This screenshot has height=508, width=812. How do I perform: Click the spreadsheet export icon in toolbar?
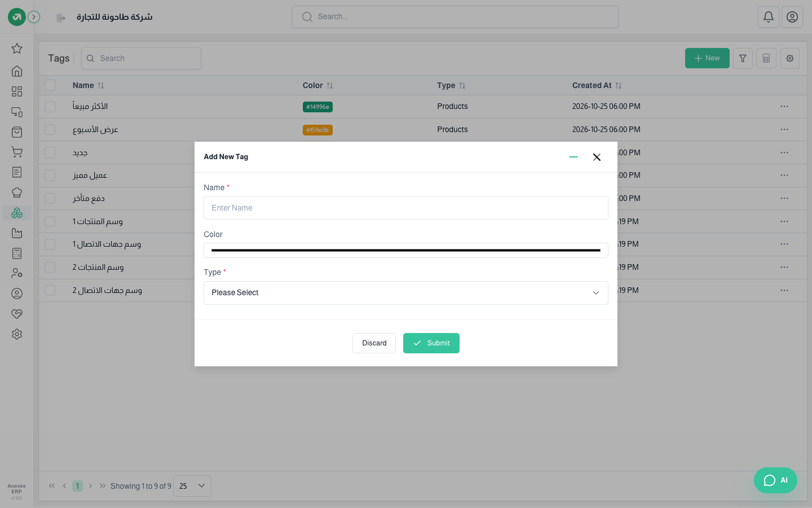pos(766,58)
